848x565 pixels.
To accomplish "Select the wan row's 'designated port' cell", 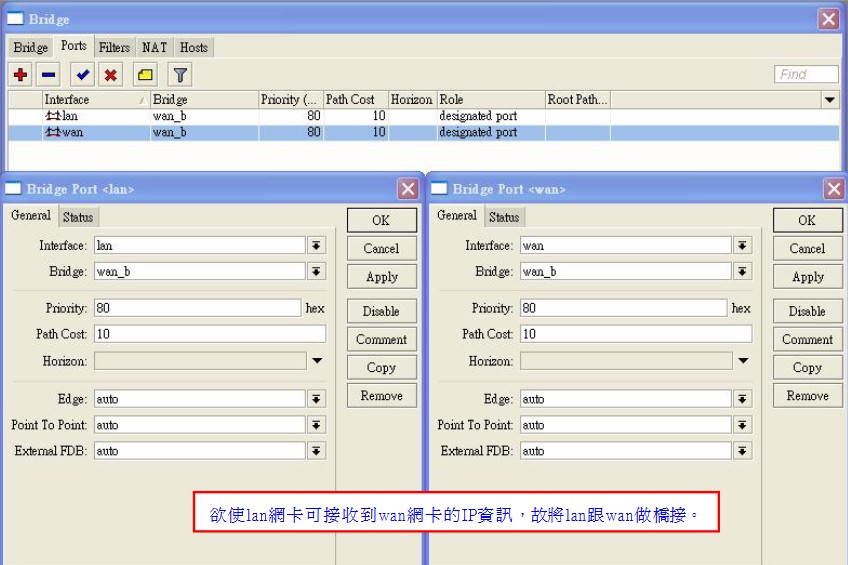I will [x=491, y=132].
